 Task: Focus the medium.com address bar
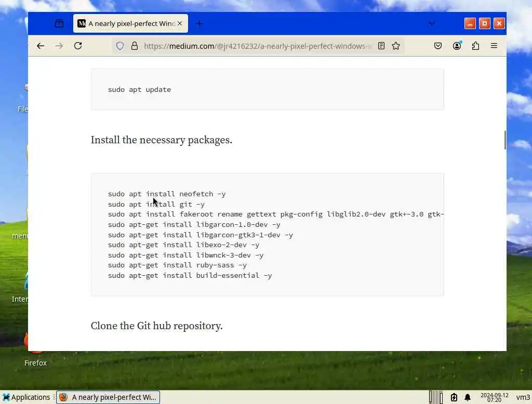pos(258,46)
